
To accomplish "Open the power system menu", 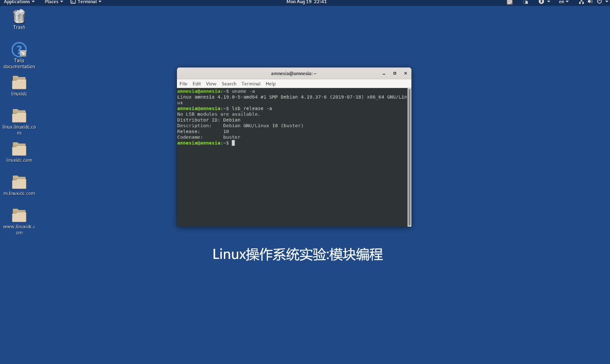I will [x=600, y=2].
